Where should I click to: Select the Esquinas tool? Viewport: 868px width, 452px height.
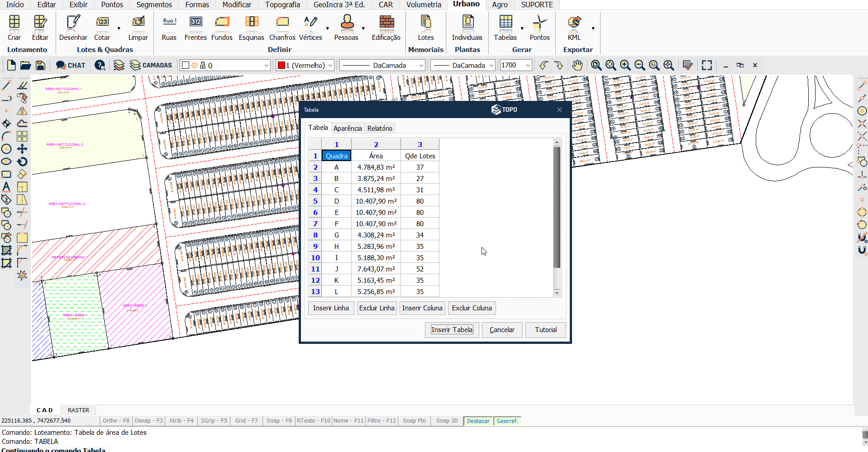251,27
